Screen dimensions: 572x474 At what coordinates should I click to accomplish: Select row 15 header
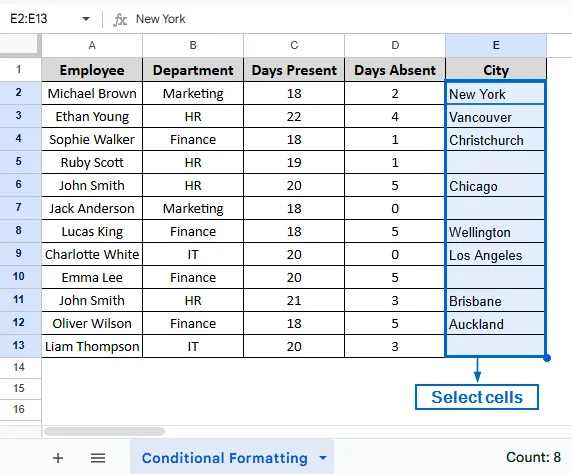(20, 388)
